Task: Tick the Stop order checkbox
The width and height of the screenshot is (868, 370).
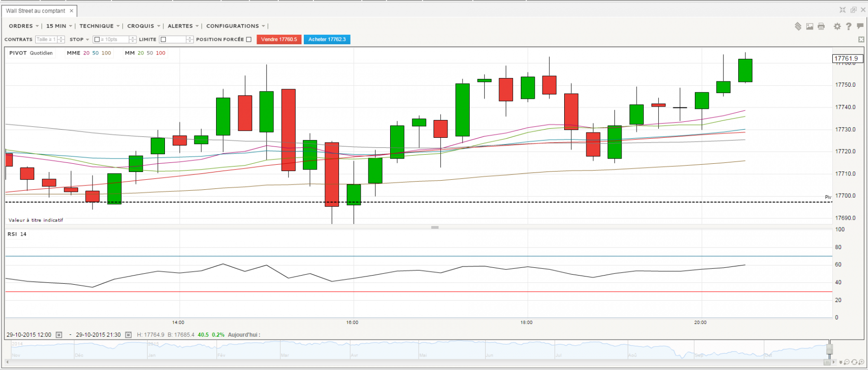Action: (97, 40)
